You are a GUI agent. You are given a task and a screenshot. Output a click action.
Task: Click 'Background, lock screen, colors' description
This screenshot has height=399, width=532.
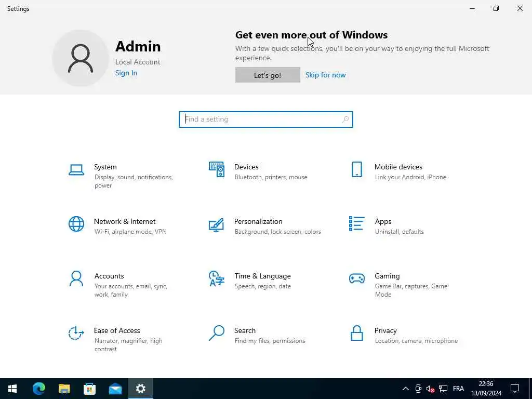click(x=277, y=232)
